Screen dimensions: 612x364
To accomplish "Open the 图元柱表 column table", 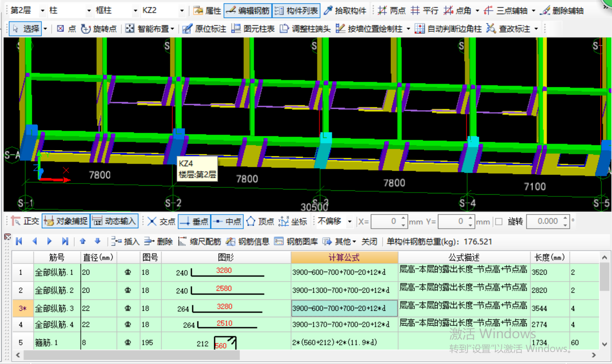I will [253, 29].
